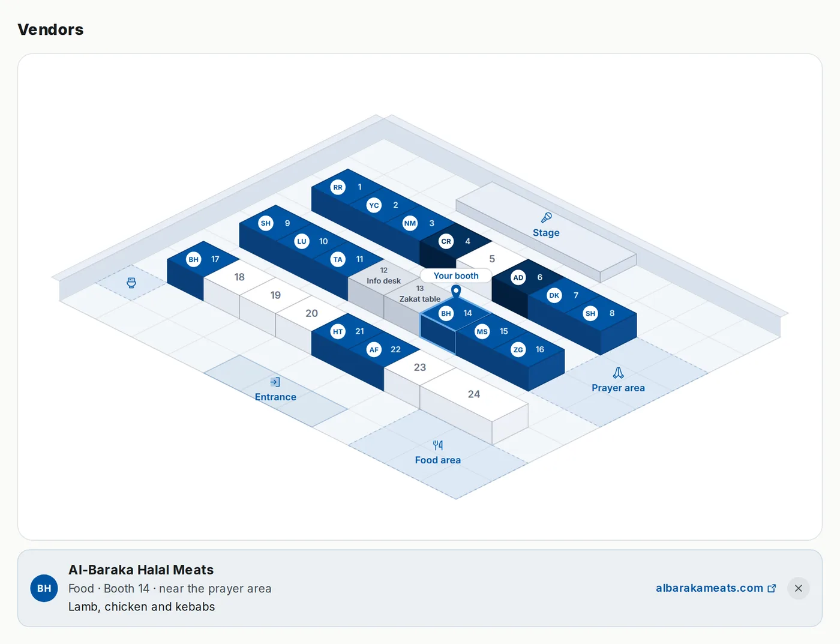The width and height of the screenshot is (840, 644).
Task: Click the "Food · Booth 14 · near the prayer area" line
Action: click(x=170, y=589)
